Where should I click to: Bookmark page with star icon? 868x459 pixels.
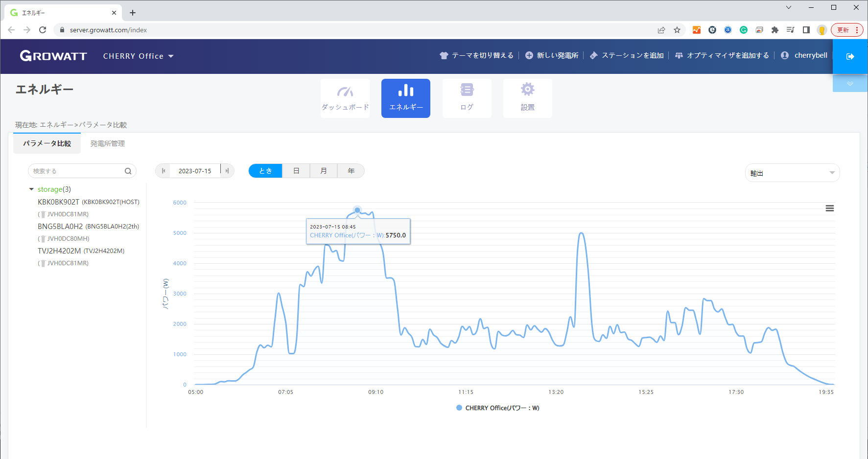coord(677,30)
